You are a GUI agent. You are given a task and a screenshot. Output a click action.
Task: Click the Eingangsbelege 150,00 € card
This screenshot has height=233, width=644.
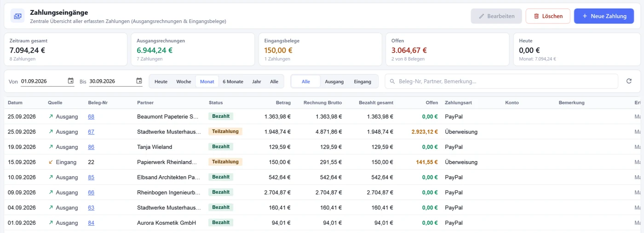pyautogui.click(x=320, y=49)
